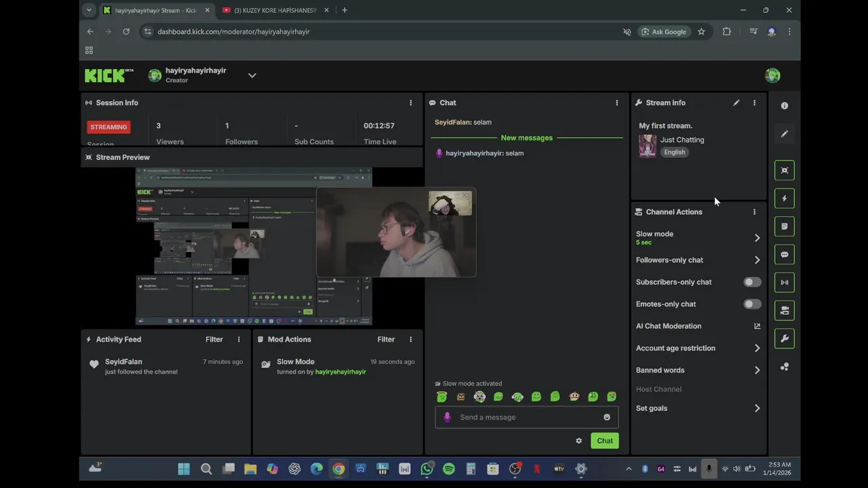Open the Chrome apps grid icon

tap(89, 50)
